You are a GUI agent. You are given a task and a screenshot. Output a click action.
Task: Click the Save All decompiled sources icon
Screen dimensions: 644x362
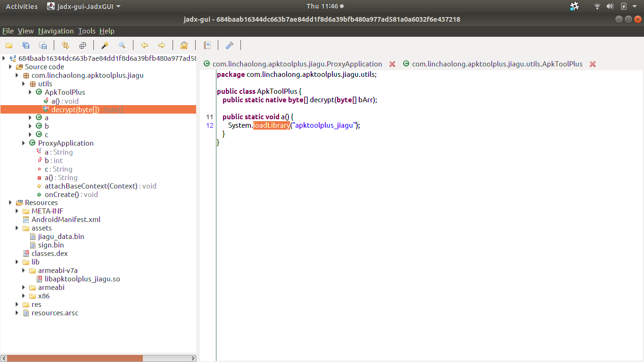pyautogui.click(x=26, y=45)
